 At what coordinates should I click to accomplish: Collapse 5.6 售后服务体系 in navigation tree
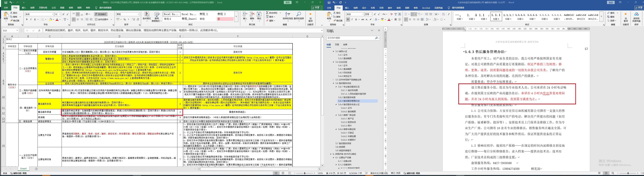click(x=333, y=83)
